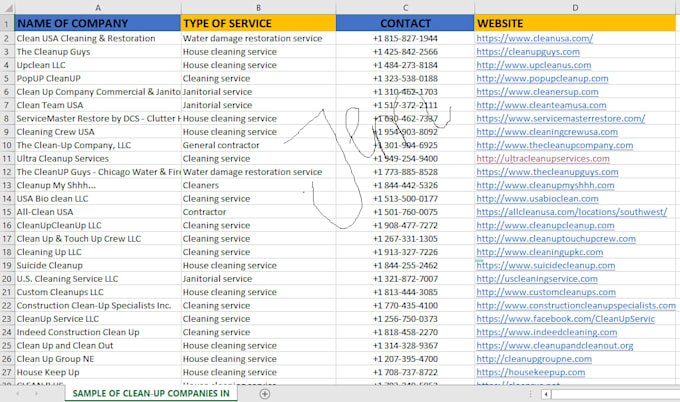Select row 2 header
This screenshot has width=680, height=402.
click(x=7, y=38)
